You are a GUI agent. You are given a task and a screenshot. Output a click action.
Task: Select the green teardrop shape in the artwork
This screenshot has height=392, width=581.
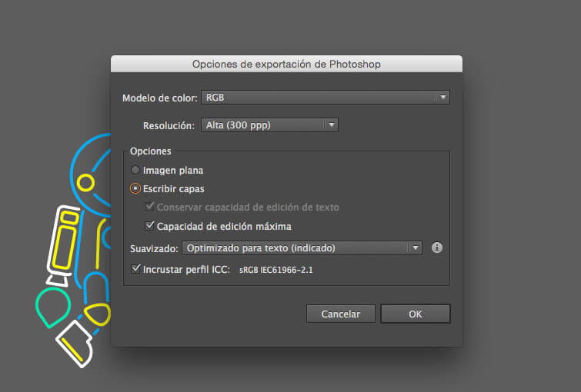(53, 306)
